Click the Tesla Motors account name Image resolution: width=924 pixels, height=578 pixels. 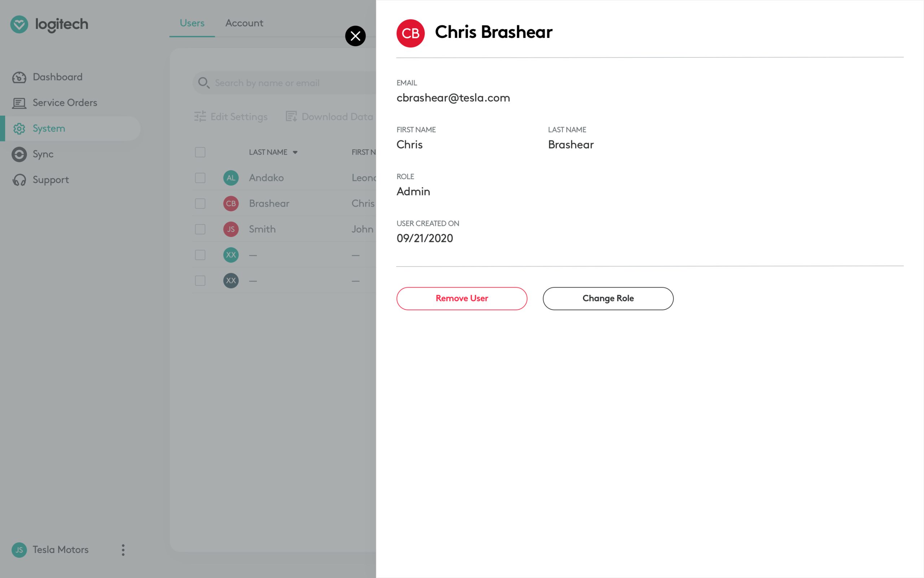60,550
